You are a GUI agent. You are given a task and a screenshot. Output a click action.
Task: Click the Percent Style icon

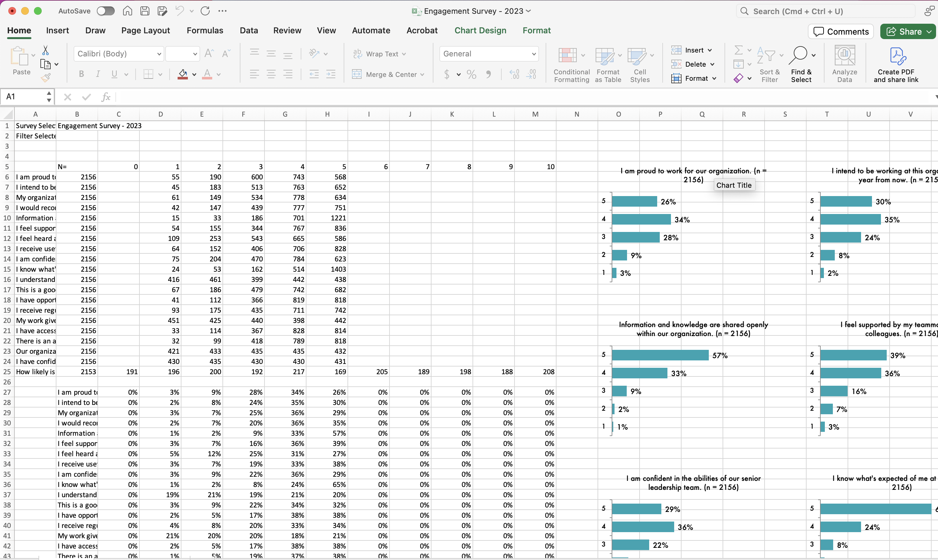click(x=472, y=74)
